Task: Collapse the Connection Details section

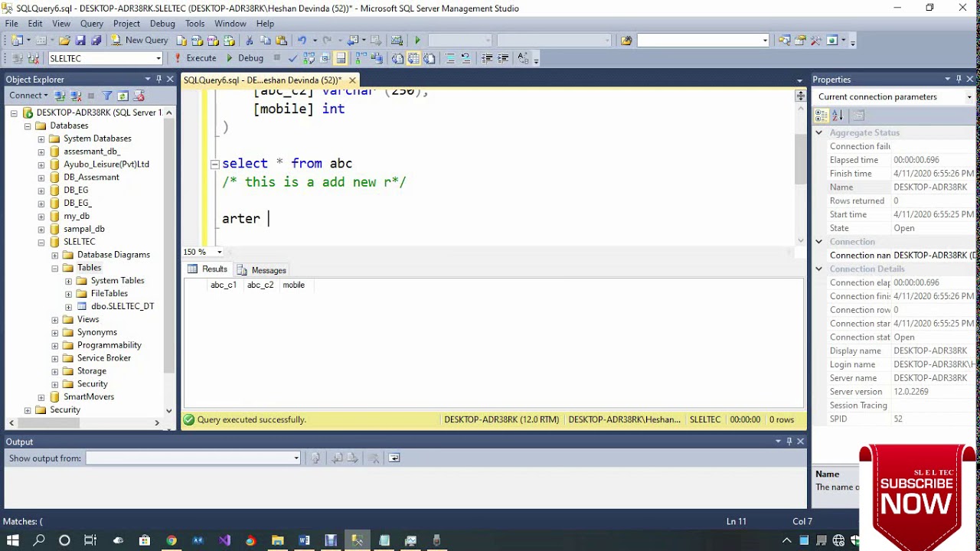Action: (x=819, y=269)
